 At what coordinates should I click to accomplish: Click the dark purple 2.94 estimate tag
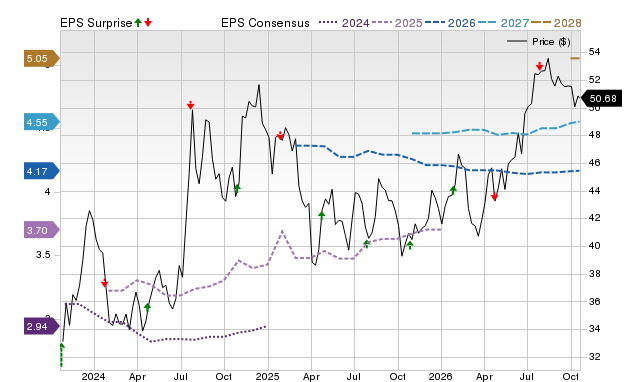(41, 326)
